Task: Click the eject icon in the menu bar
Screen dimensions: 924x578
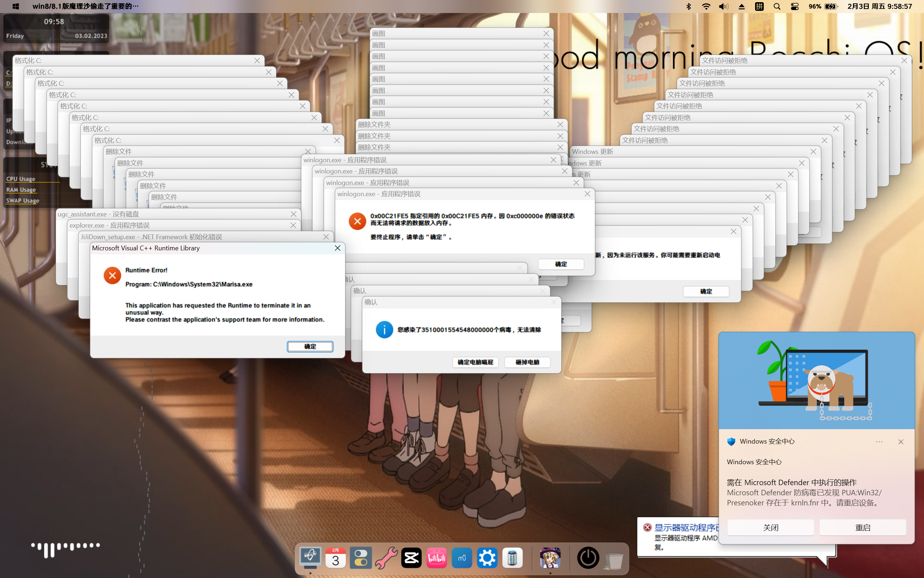Action: click(741, 7)
